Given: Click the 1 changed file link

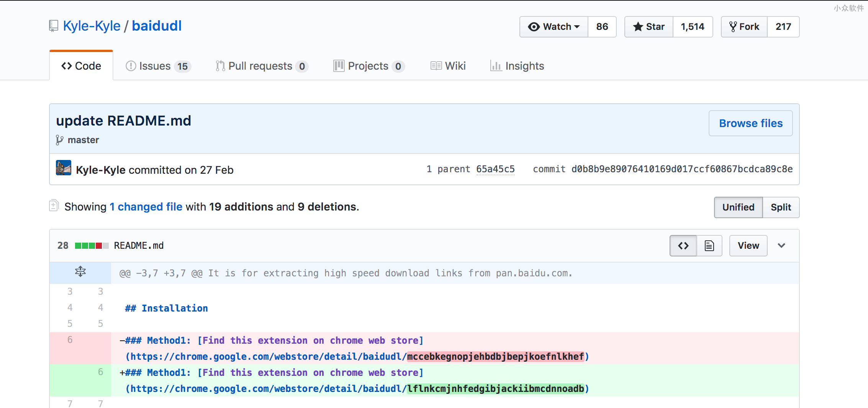Looking at the screenshot, I should tap(146, 207).
